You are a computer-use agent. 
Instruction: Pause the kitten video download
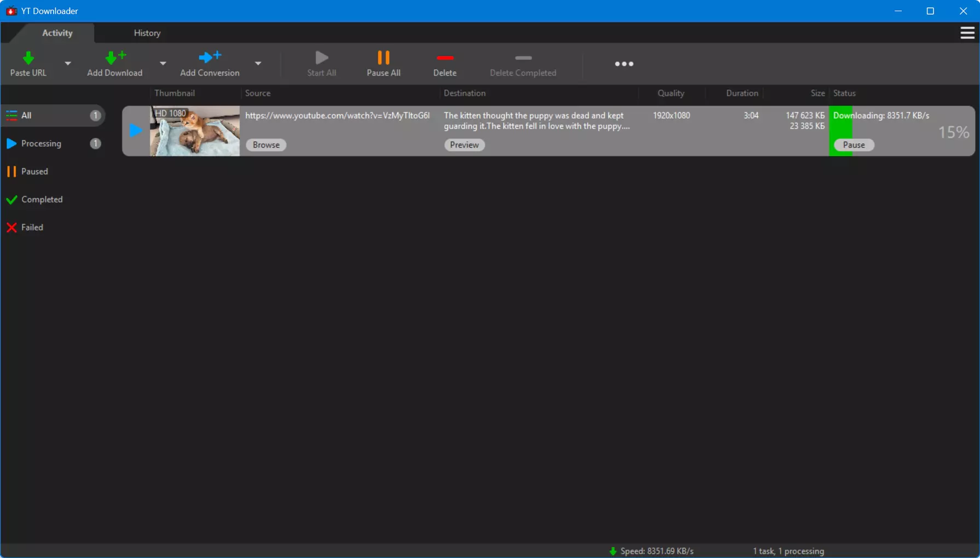click(854, 145)
